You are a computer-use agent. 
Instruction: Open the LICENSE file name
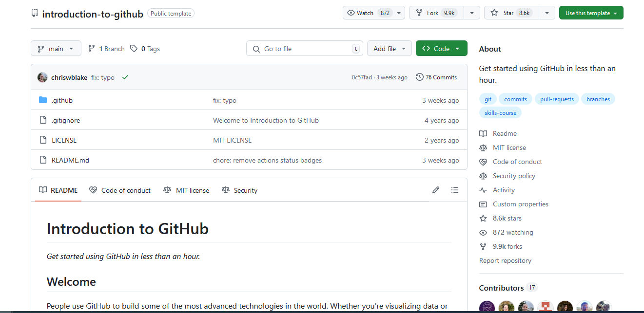click(64, 140)
